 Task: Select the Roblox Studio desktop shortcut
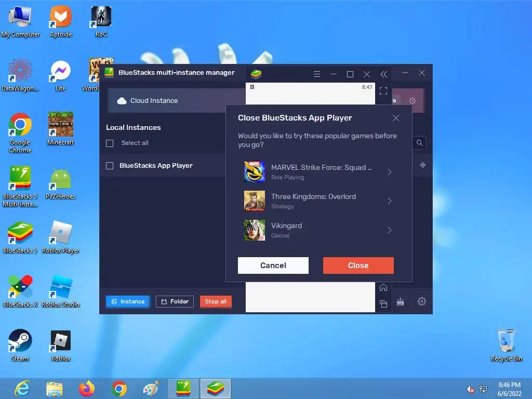61,291
